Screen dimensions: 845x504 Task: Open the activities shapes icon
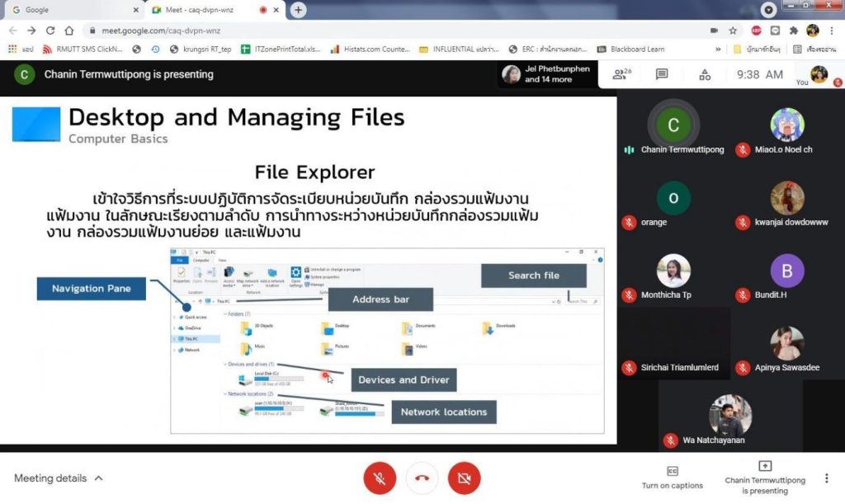pyautogui.click(x=705, y=74)
